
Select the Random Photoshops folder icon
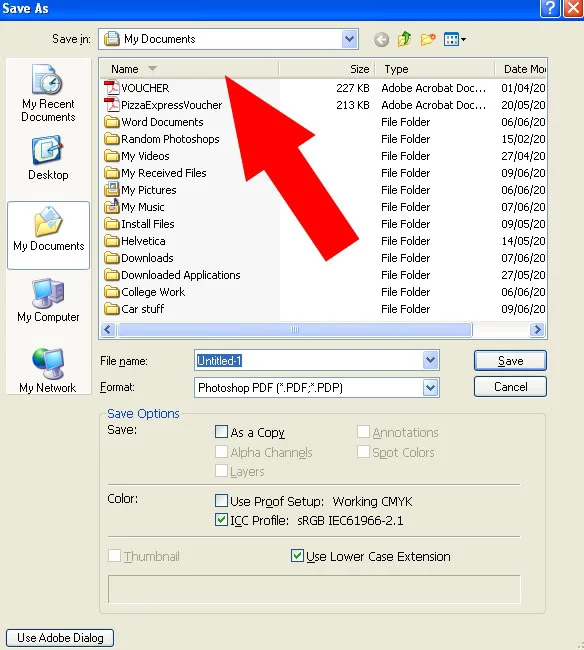coord(111,139)
